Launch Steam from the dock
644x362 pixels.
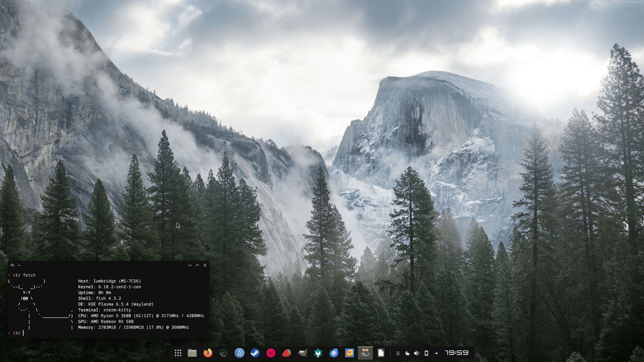click(x=255, y=353)
